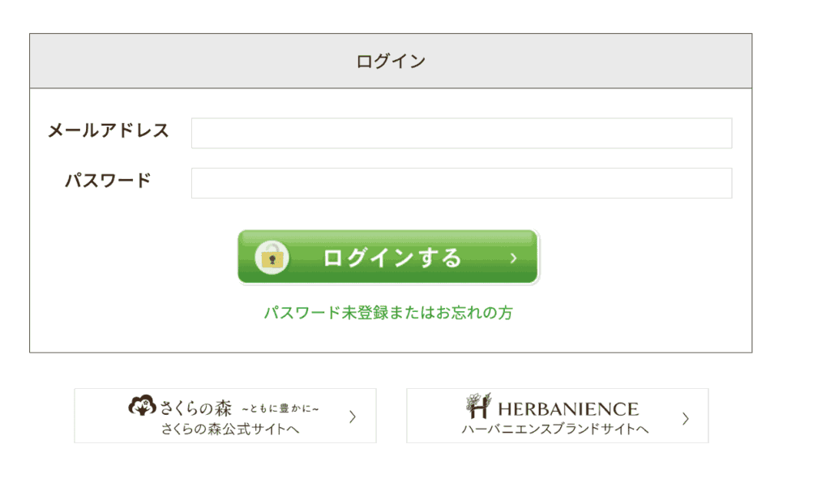Open さくらの森 banner via its right chevron

pyautogui.click(x=353, y=416)
